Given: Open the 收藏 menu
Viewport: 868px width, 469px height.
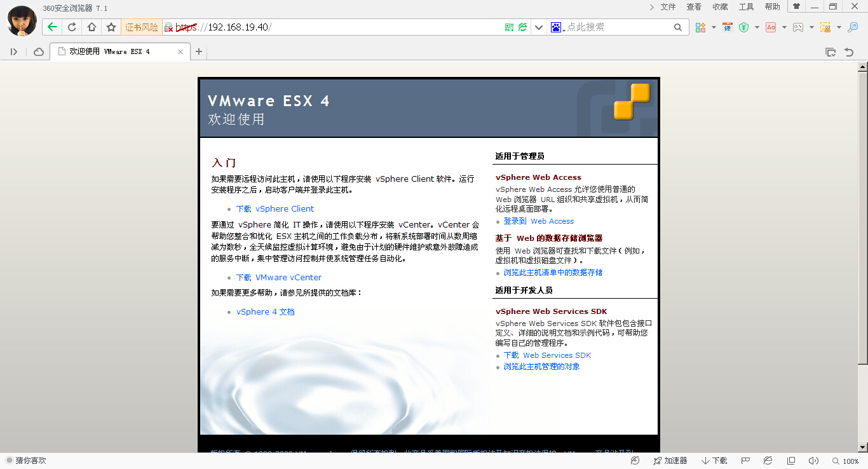Looking at the screenshot, I should [720, 7].
